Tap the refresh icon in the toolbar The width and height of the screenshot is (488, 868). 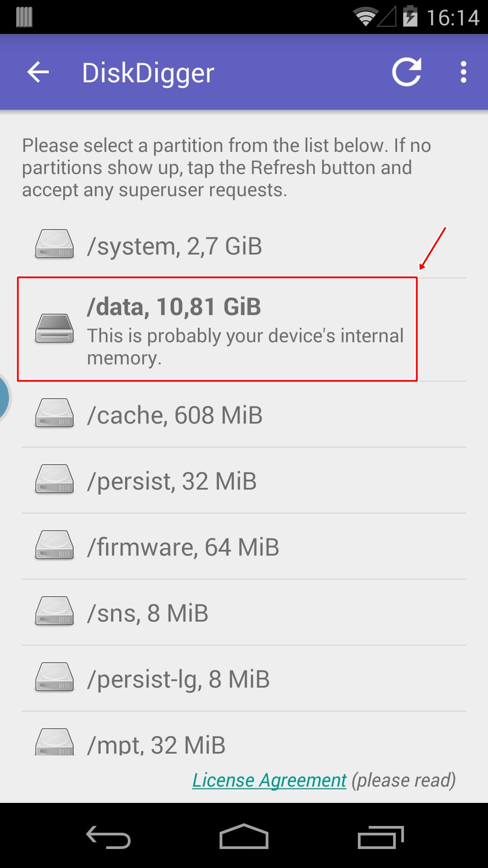[x=406, y=73]
